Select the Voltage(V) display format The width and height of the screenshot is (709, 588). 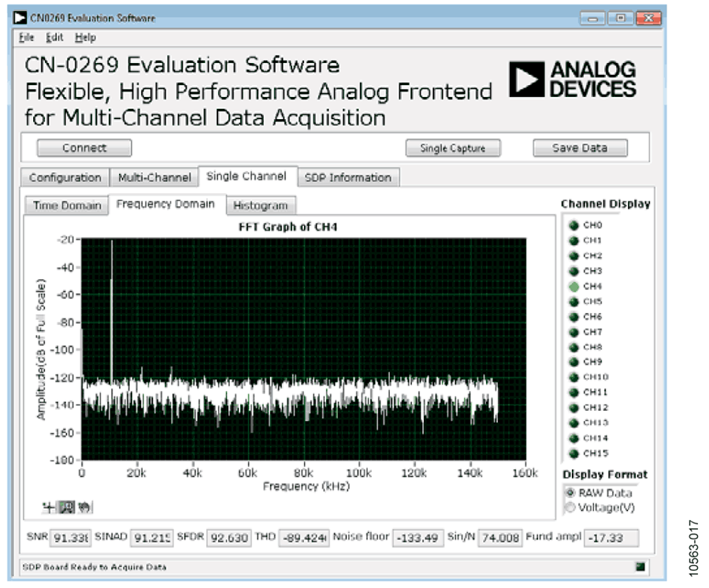(570, 508)
